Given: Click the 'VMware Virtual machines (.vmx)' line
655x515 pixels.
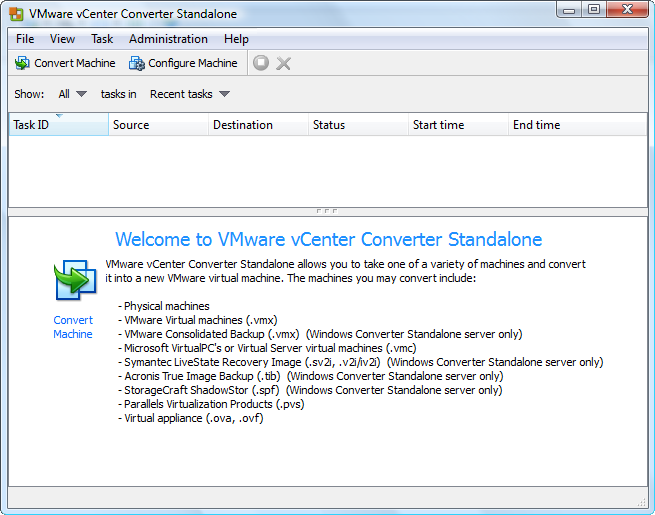Looking at the screenshot, I should [198, 320].
